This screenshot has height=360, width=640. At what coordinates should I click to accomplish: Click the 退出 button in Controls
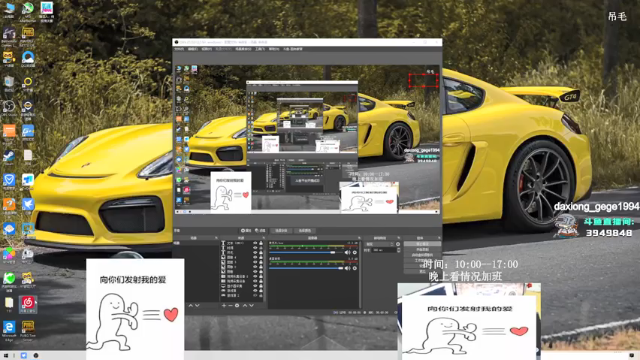tap(422, 271)
